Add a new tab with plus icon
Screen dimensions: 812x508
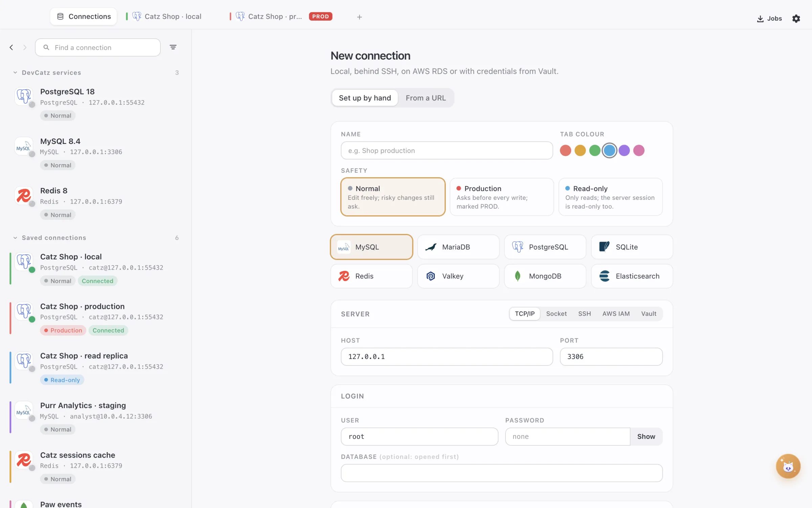[x=359, y=17]
